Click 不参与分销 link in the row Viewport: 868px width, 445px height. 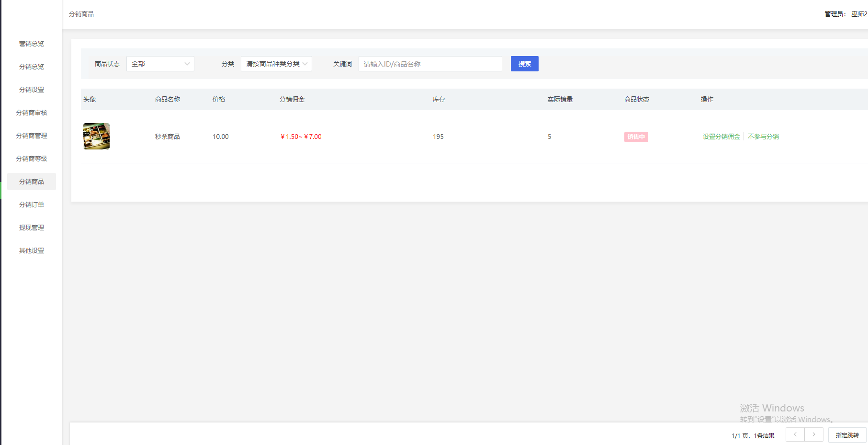pyautogui.click(x=763, y=137)
